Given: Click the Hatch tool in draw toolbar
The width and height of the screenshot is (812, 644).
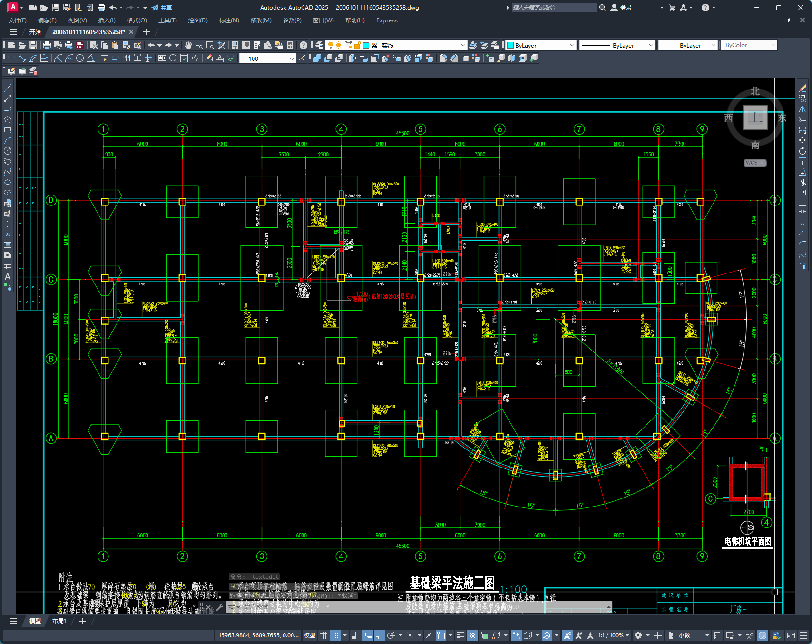Looking at the screenshot, I should point(8,234).
